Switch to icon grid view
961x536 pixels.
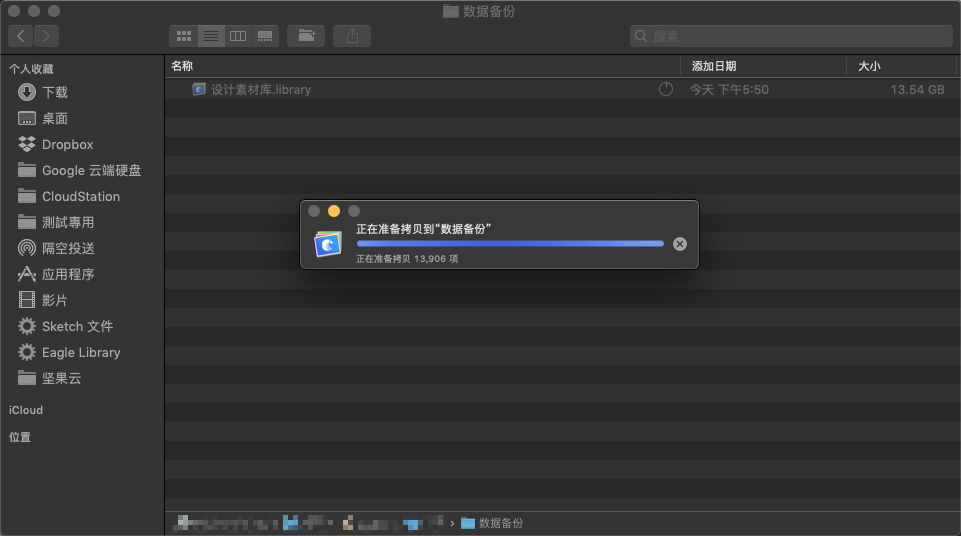pyautogui.click(x=183, y=36)
